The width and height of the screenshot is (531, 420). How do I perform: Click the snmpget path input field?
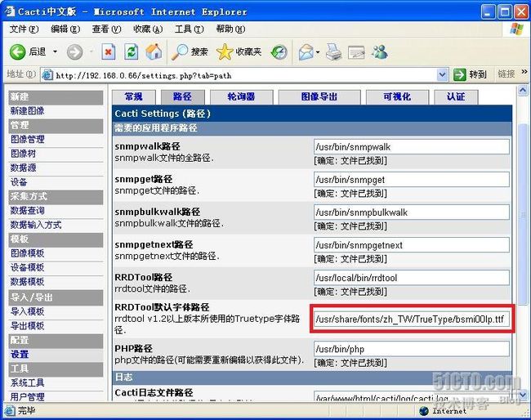[x=412, y=180]
